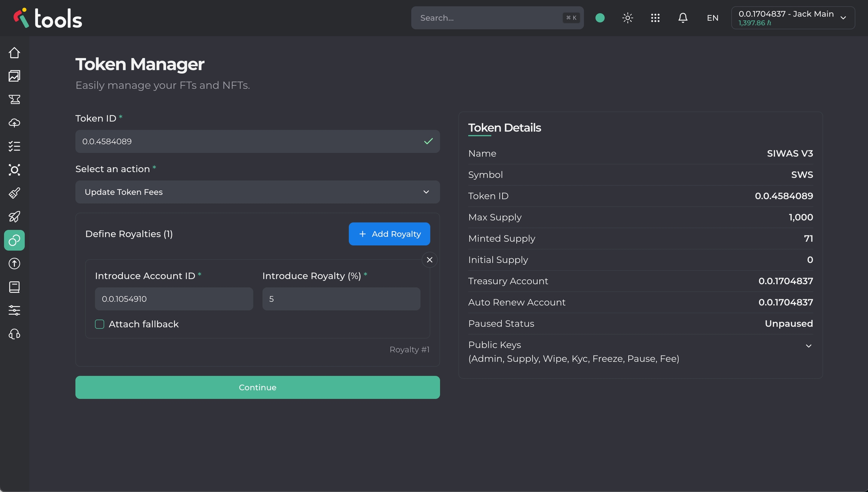
Task: Select the checklist sidebar icon
Action: pos(14,146)
